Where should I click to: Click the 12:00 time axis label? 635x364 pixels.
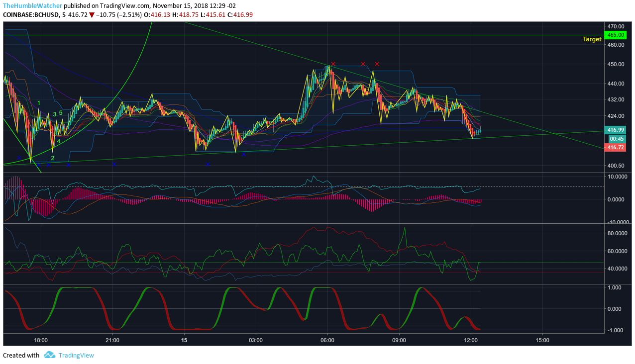471,340
